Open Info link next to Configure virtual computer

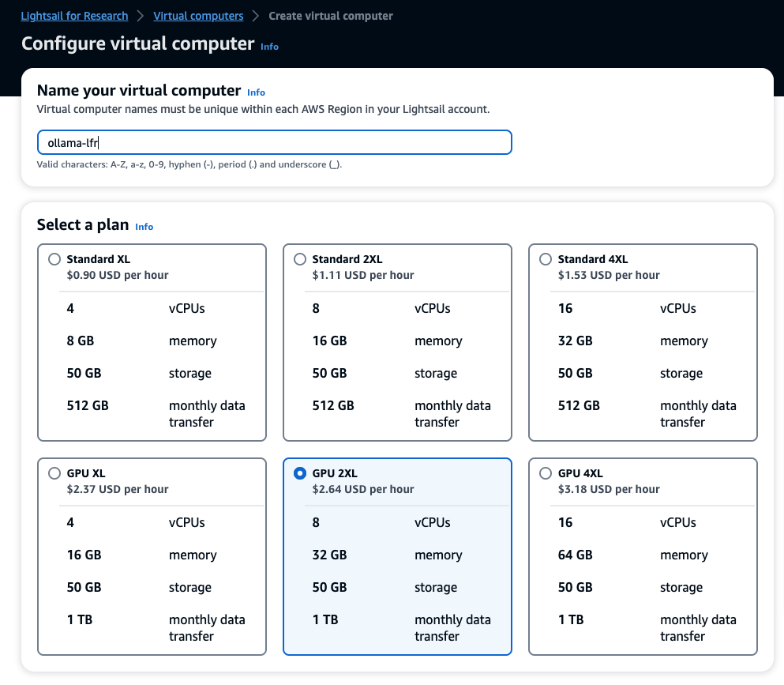pos(269,47)
